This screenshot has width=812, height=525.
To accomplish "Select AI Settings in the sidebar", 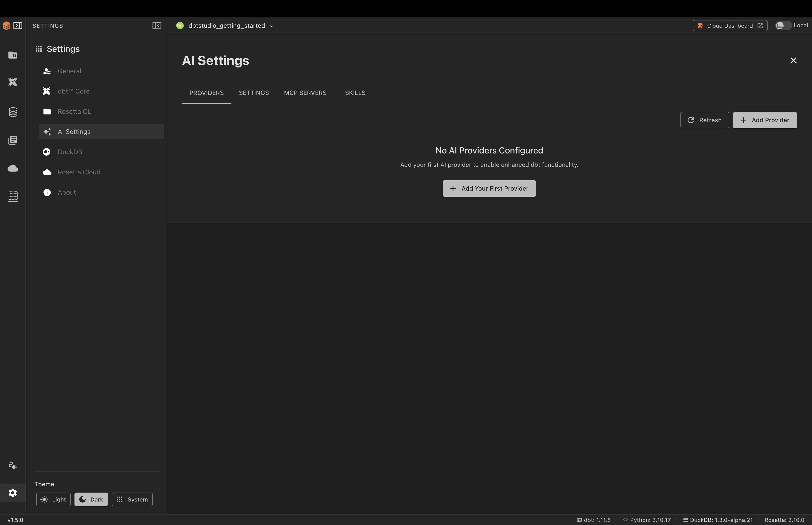I will [101, 132].
